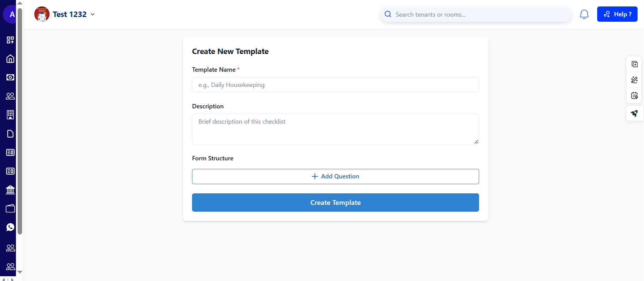Expand the Test 1232 property dropdown

pos(93,14)
